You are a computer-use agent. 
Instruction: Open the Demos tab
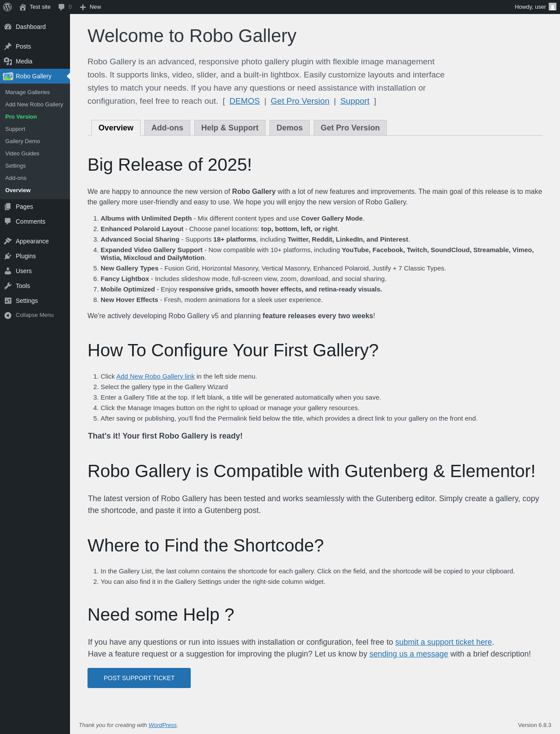(x=289, y=128)
